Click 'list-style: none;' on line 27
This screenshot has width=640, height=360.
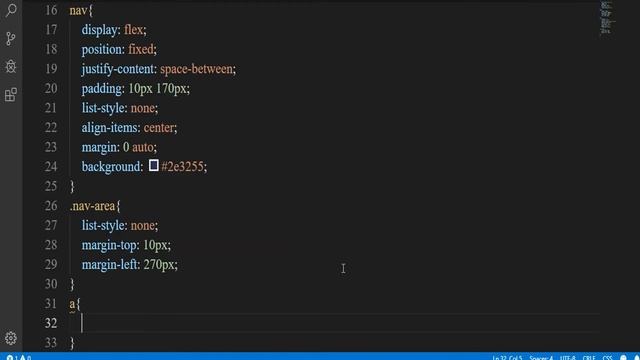pyautogui.click(x=120, y=225)
